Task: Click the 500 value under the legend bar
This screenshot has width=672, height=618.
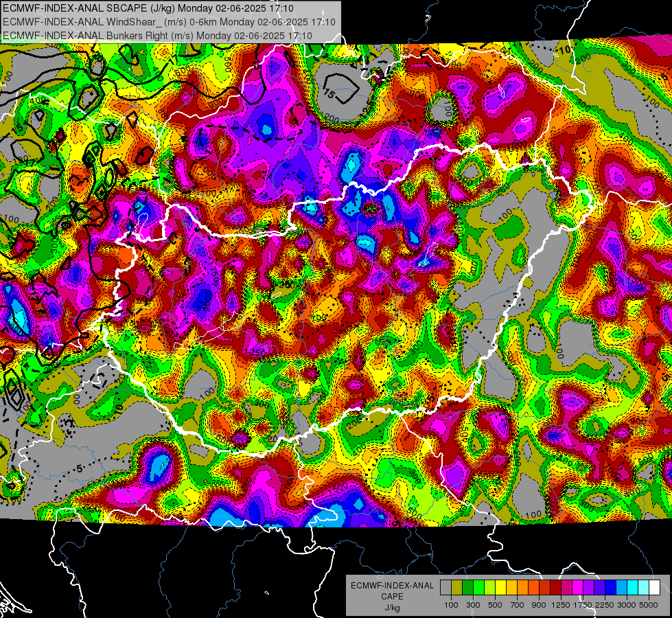Action: [495, 605]
